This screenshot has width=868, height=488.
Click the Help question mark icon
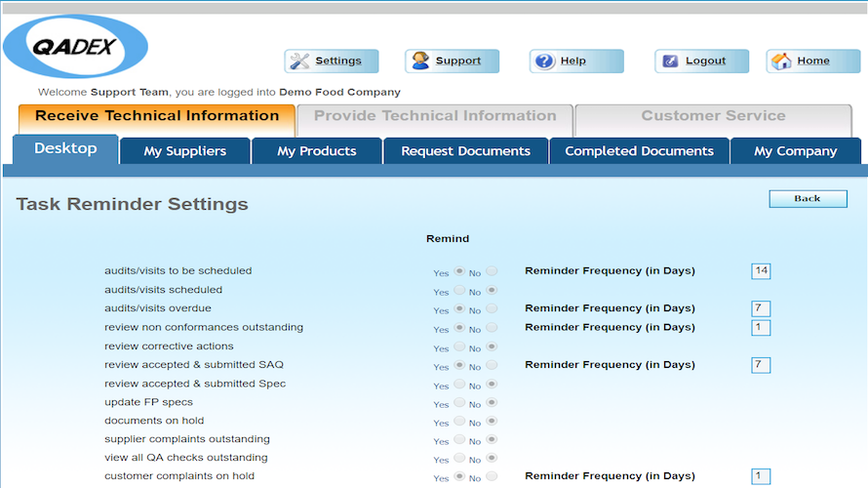click(545, 61)
